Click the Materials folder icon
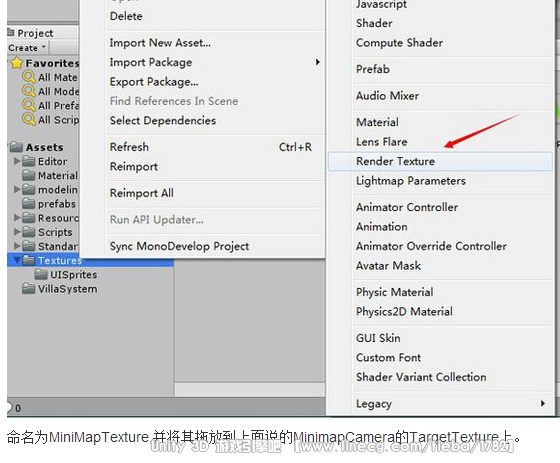This screenshot has width=560, height=463. point(29,175)
